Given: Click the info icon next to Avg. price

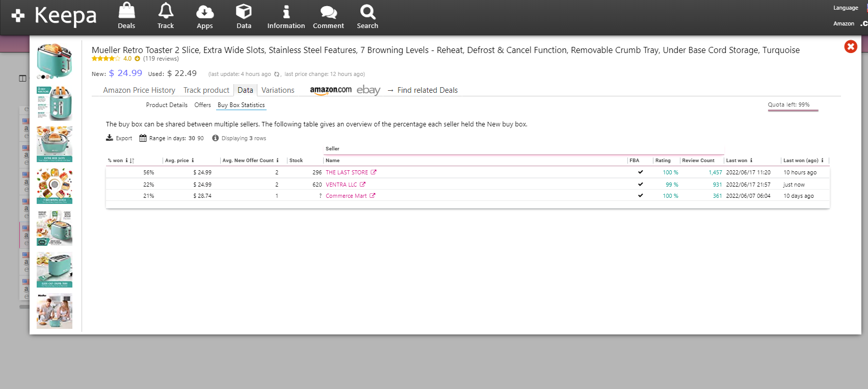Looking at the screenshot, I should pos(193,160).
